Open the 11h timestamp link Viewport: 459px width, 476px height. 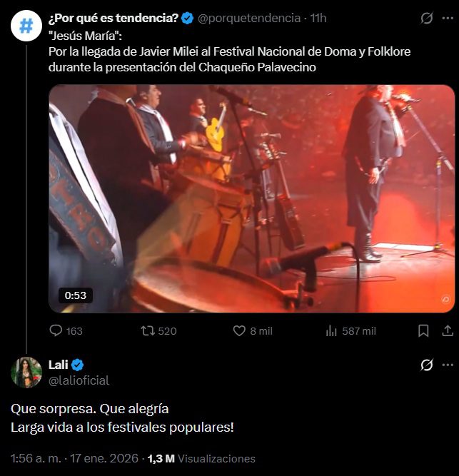tap(318, 19)
